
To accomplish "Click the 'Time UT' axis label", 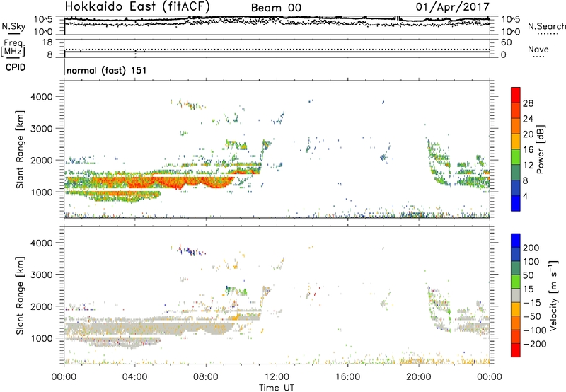I will click(277, 388).
